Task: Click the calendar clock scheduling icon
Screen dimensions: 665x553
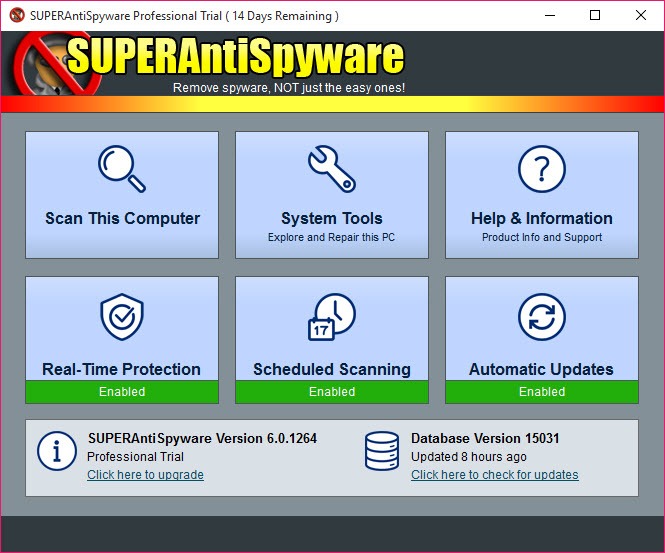Action: point(331,317)
